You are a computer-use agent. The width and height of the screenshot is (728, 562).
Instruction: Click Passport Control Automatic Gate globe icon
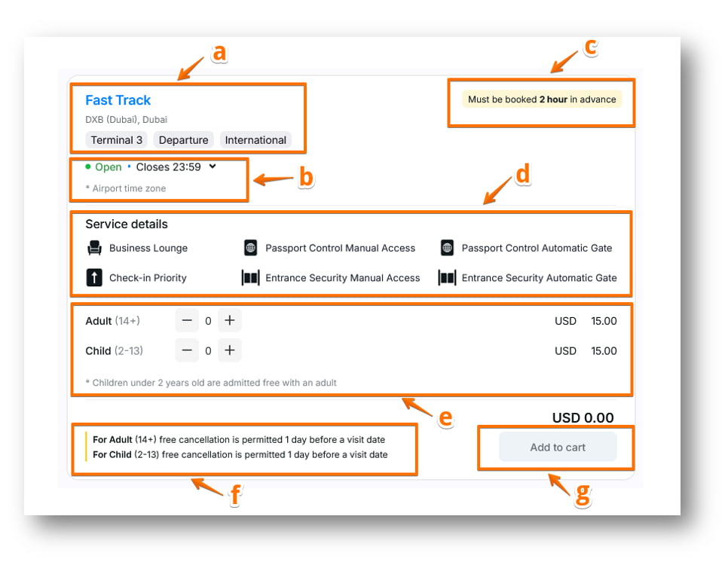coord(447,248)
